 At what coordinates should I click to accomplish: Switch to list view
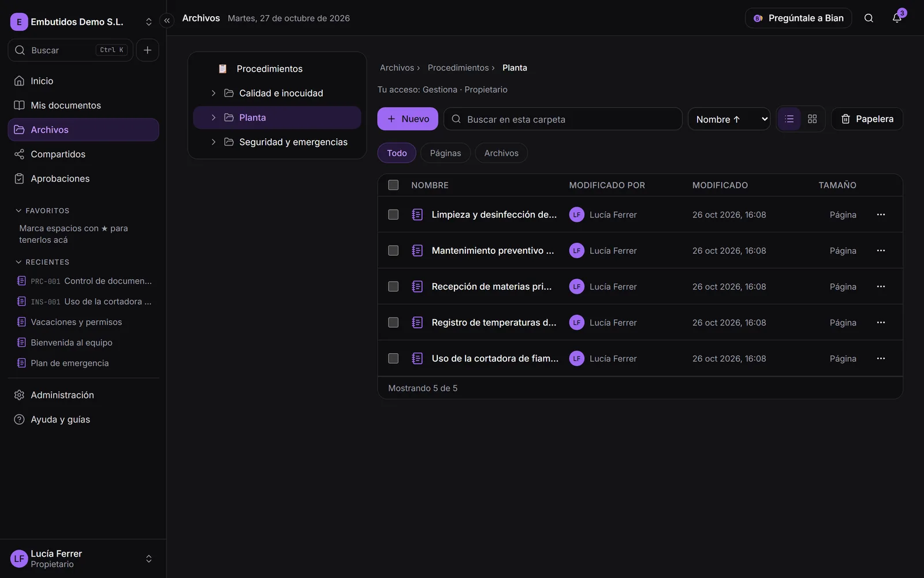click(x=789, y=119)
